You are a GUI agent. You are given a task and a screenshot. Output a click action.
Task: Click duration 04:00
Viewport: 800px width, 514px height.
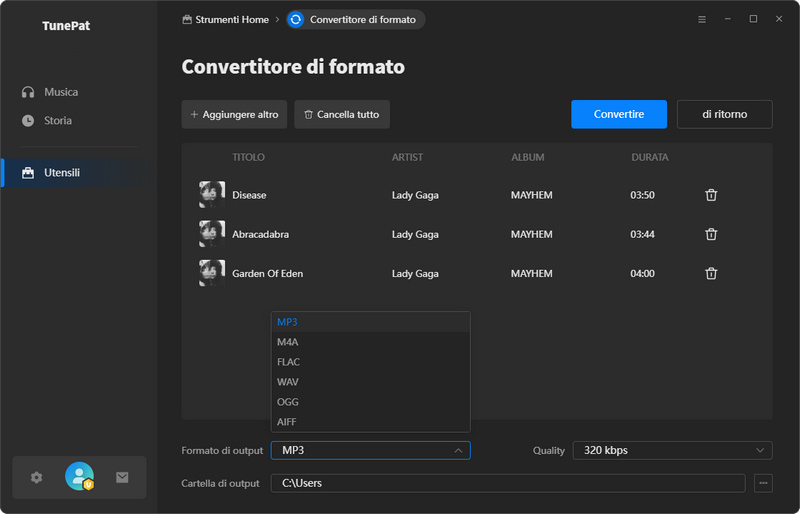[642, 274]
